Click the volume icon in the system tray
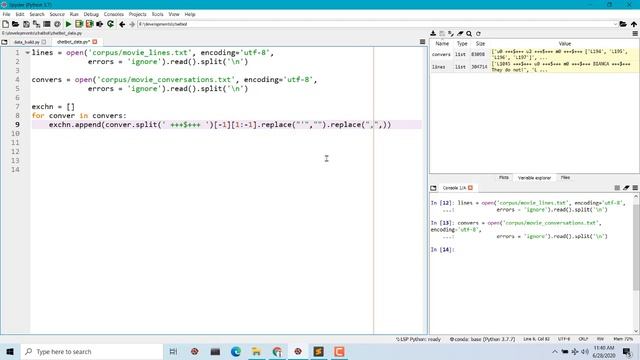The image size is (640, 360). 585,352
